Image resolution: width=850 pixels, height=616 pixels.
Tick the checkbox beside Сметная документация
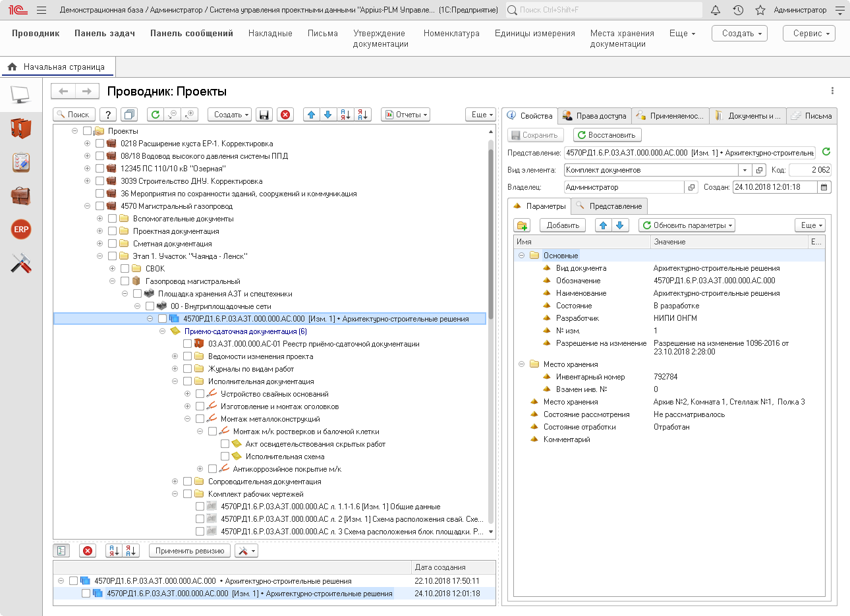pos(112,244)
